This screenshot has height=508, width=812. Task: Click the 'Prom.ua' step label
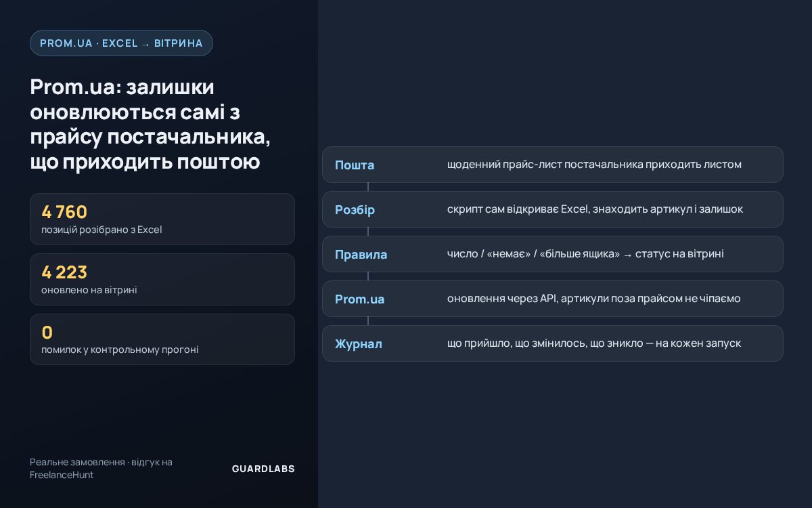click(x=360, y=299)
